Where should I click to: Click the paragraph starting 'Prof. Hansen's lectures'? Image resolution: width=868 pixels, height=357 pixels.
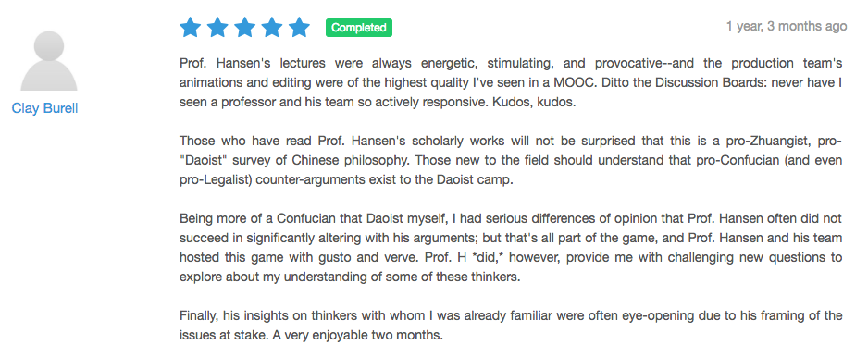coord(511,83)
